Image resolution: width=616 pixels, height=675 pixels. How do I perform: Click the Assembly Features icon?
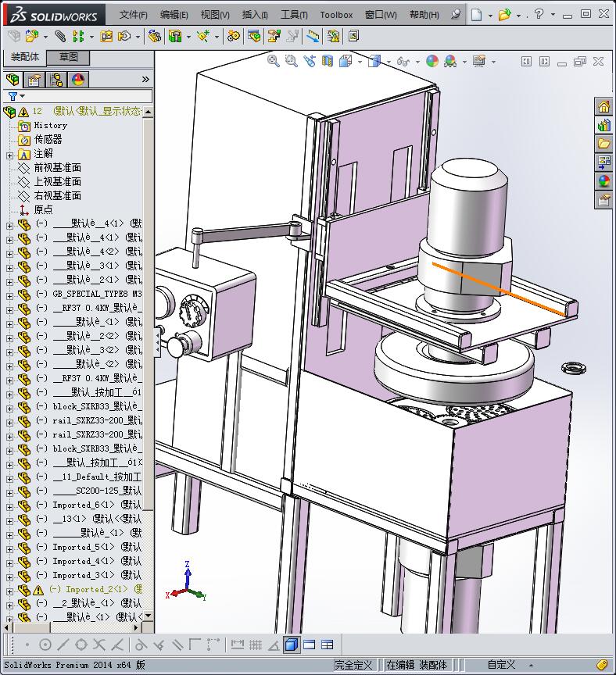pos(175,36)
